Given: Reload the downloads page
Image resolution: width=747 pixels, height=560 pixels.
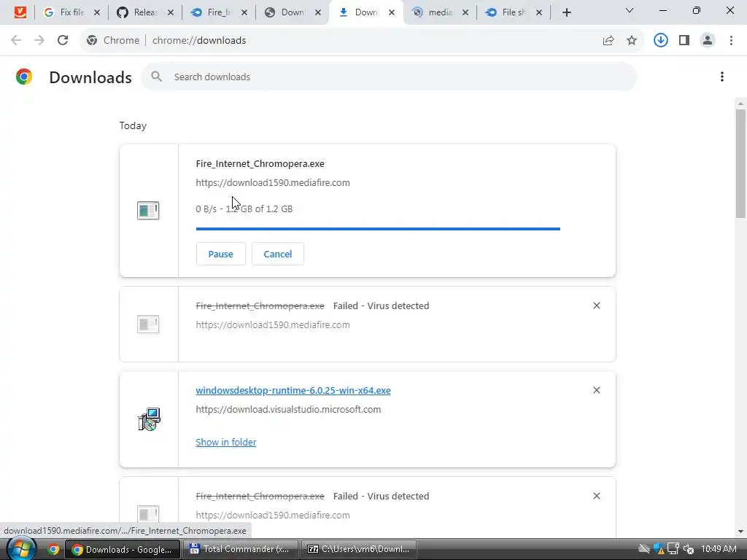Looking at the screenshot, I should [x=63, y=41].
